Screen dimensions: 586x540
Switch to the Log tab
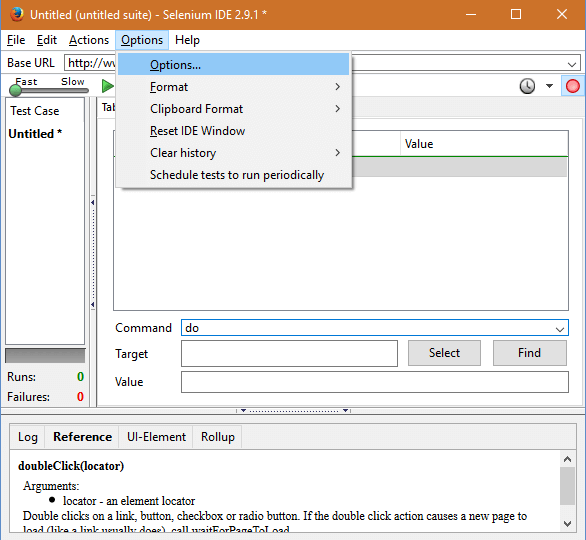[x=28, y=437]
